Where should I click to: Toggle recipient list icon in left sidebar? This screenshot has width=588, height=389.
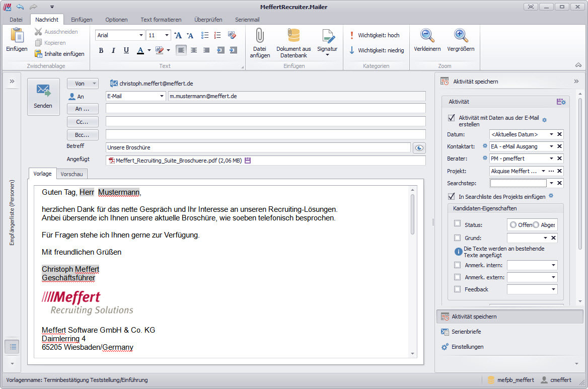(x=13, y=347)
